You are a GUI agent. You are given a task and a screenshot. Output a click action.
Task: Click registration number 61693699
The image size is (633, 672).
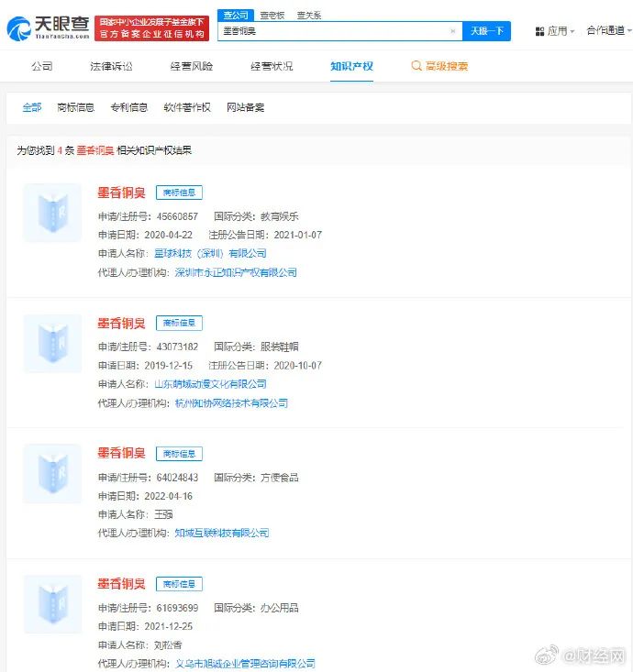pyautogui.click(x=177, y=608)
